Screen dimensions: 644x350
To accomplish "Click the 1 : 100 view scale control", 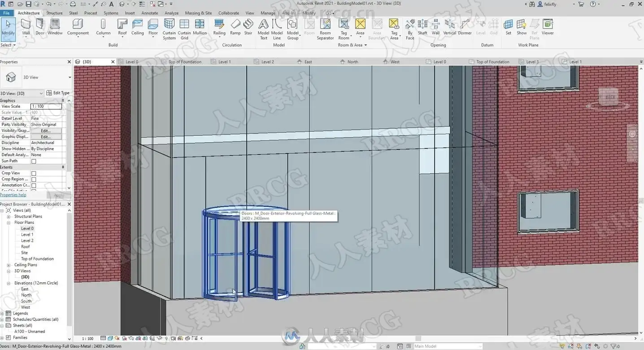I will [88, 339].
